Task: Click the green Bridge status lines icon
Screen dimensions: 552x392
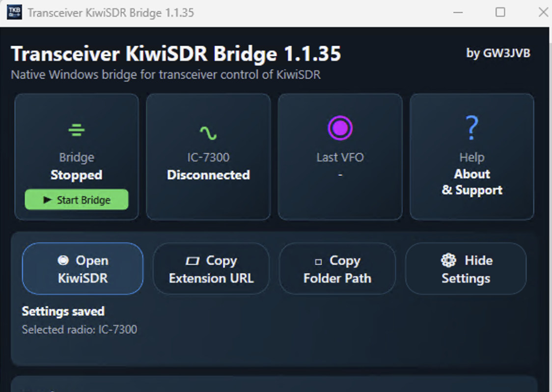Action: pyautogui.click(x=77, y=130)
